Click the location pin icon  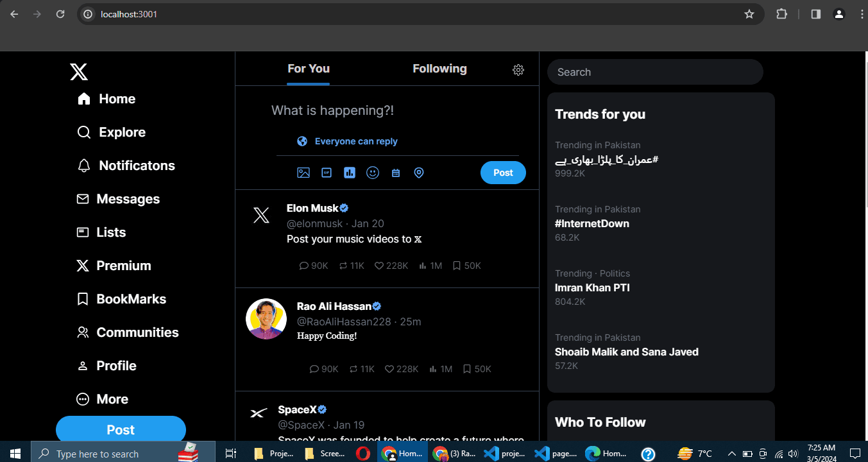(419, 173)
